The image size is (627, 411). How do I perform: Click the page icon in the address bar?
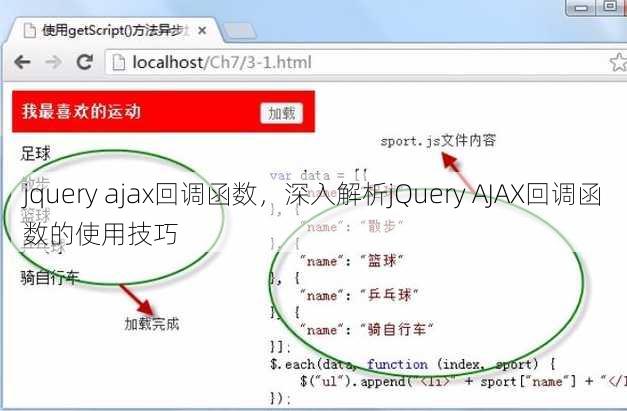pos(119,62)
